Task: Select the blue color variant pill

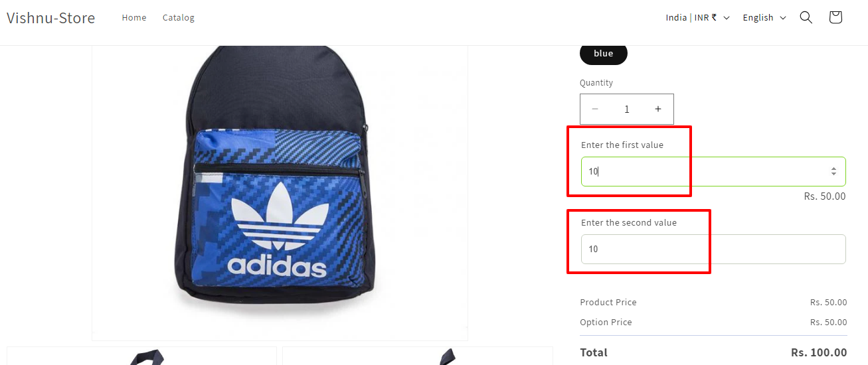Action: 604,54
